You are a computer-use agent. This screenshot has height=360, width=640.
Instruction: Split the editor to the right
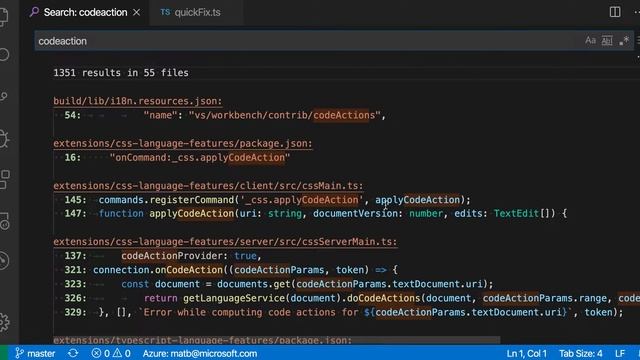point(615,12)
